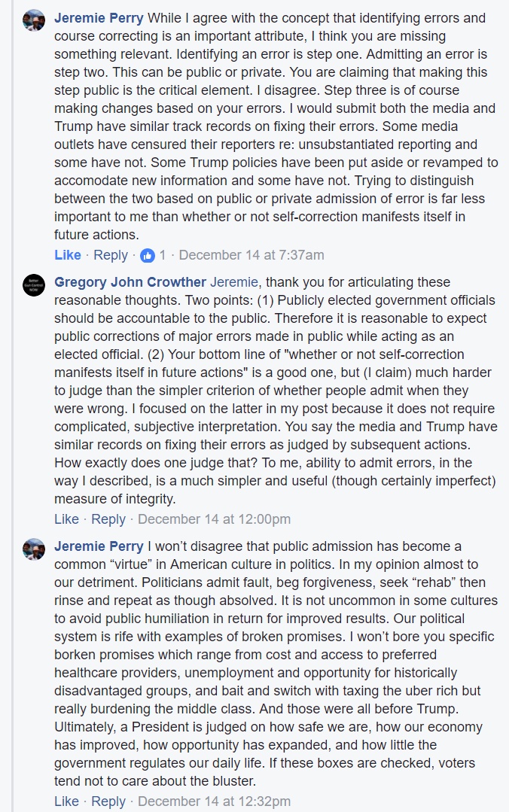This screenshot has height=812, width=509.
Task: Unlike the comment posted at 7:37am
Action: click(x=68, y=255)
